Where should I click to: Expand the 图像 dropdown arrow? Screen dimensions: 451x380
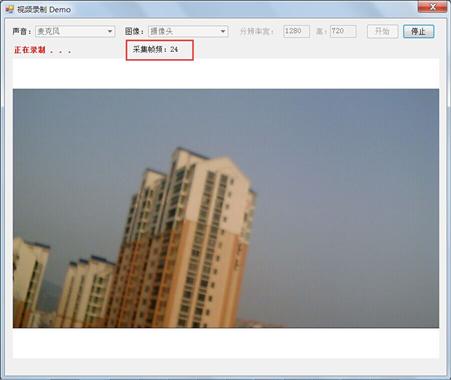[223, 31]
